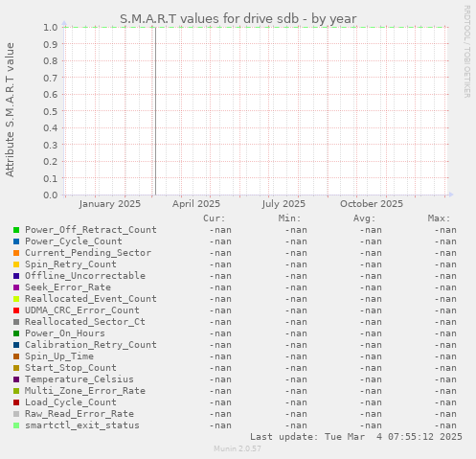Click the Start_Stop_Count gold swatch

16,368
